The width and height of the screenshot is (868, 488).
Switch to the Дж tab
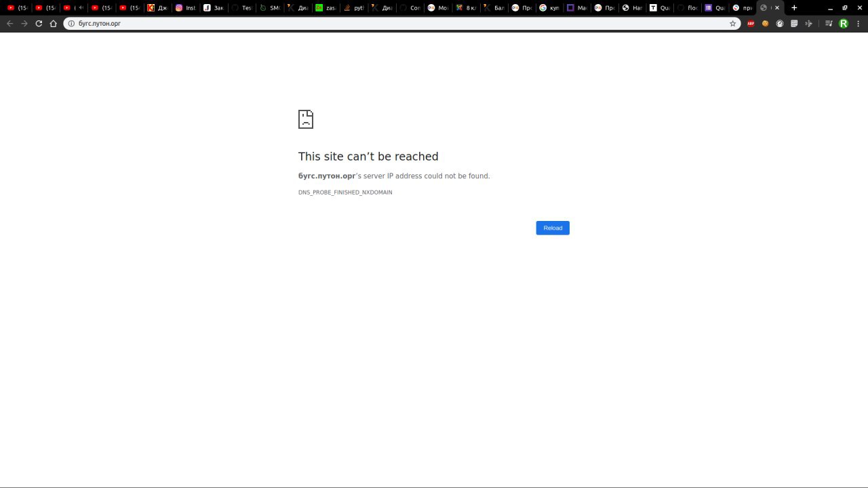[x=157, y=7]
